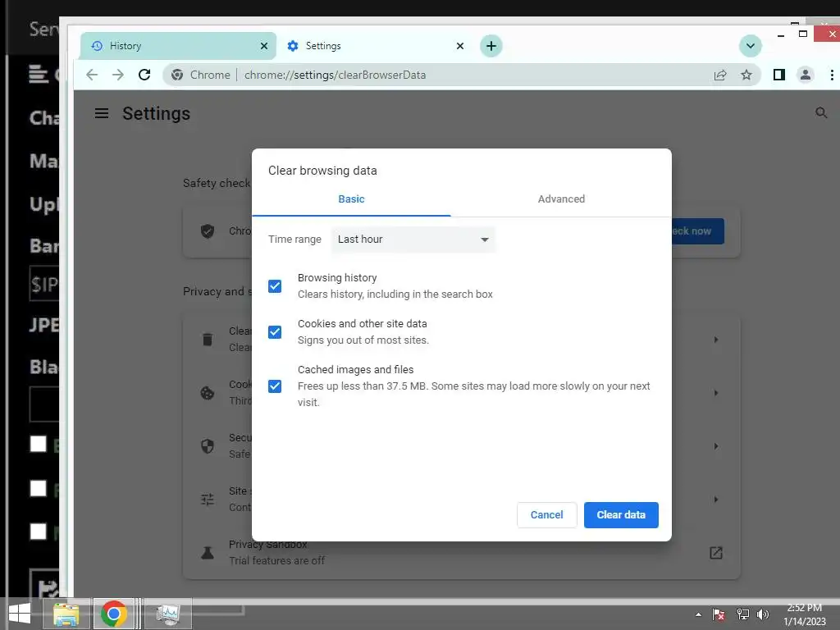Click the Safety check shield icon

click(x=208, y=231)
